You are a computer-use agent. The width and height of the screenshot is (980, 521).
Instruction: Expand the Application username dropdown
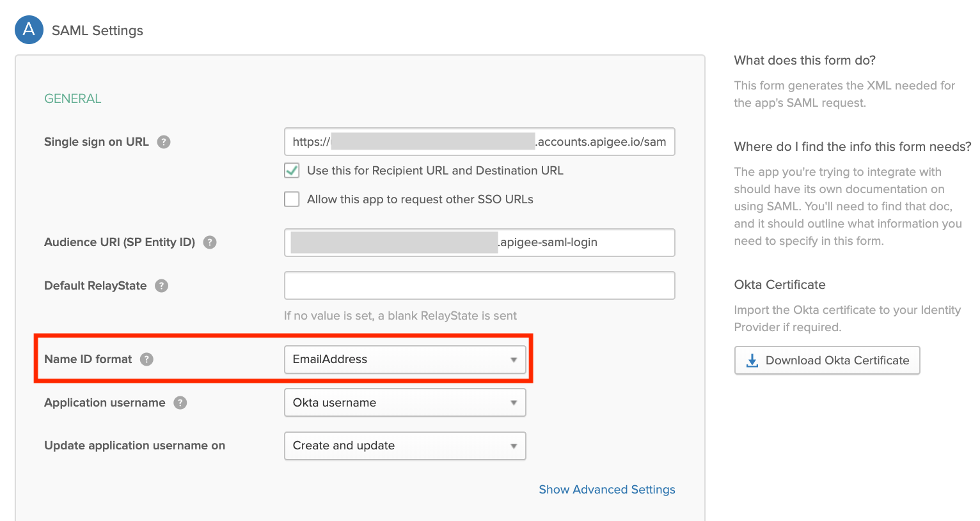[x=405, y=403]
